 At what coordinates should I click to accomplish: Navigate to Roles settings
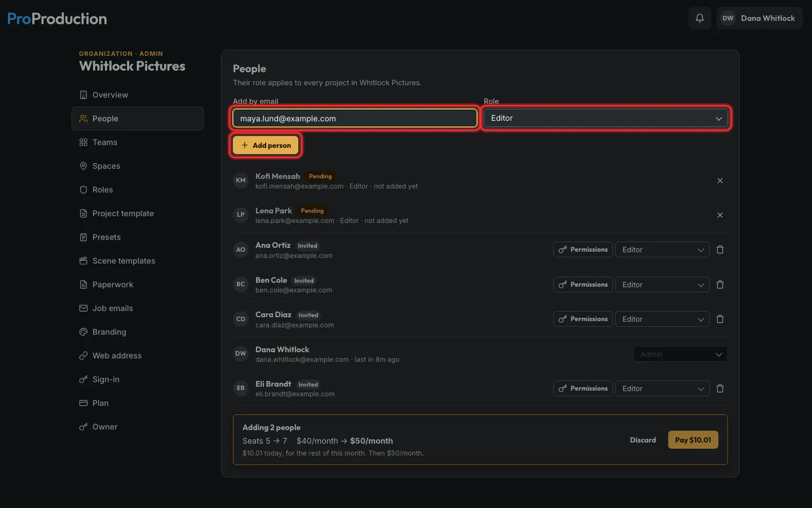click(138, 190)
